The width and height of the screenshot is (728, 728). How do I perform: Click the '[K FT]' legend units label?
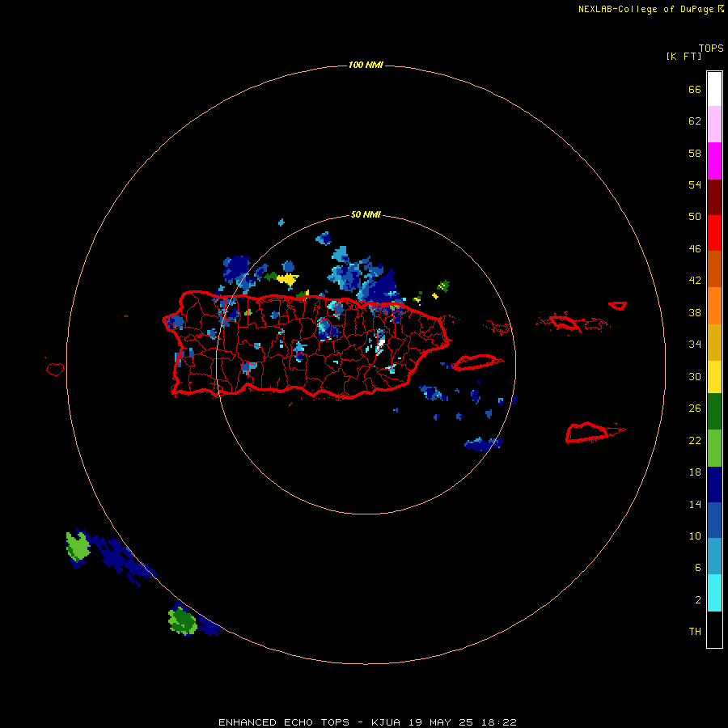pos(684,56)
